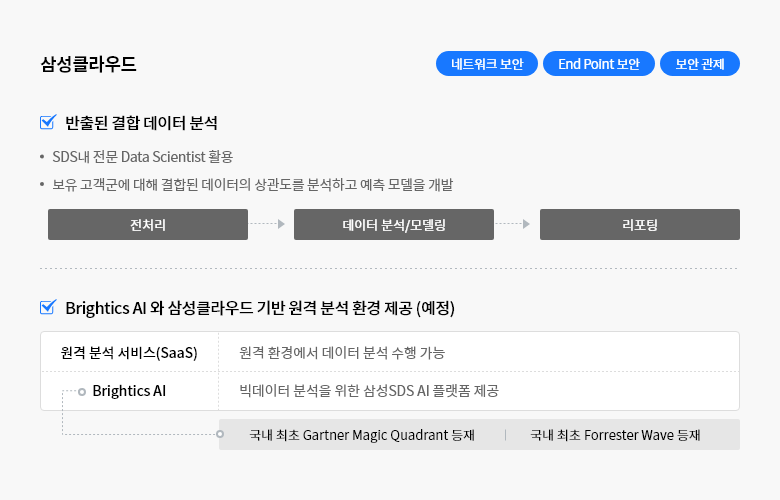780x500 pixels.
Task: Click the circle marker beside Brightics AI
Action: click(82, 392)
